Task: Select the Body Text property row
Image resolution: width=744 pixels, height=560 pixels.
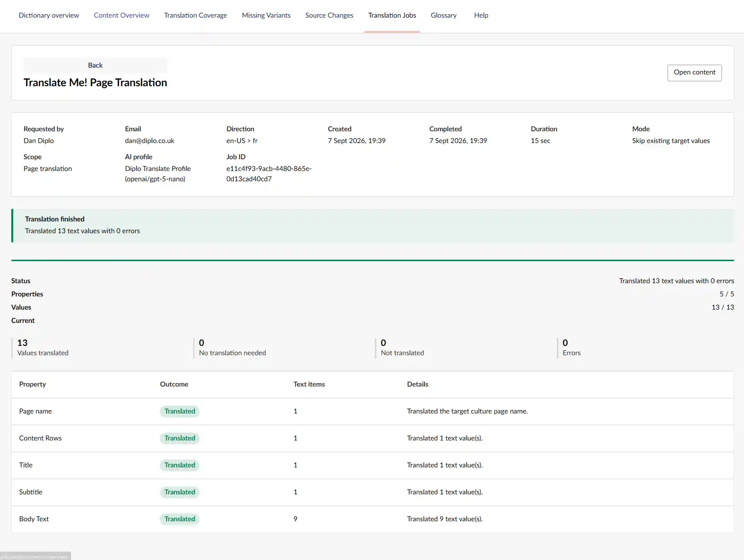Action: point(372,519)
